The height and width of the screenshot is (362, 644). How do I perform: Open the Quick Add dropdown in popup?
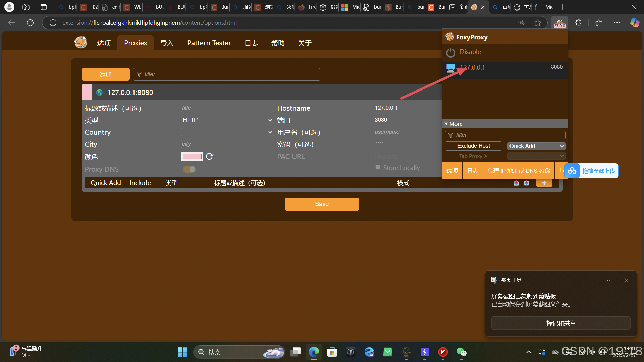536,146
